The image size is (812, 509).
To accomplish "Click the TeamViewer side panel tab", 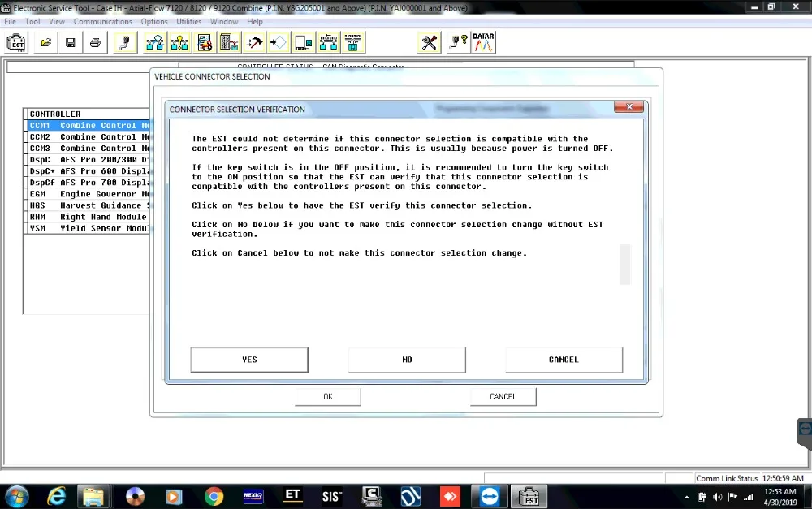I will [804, 433].
